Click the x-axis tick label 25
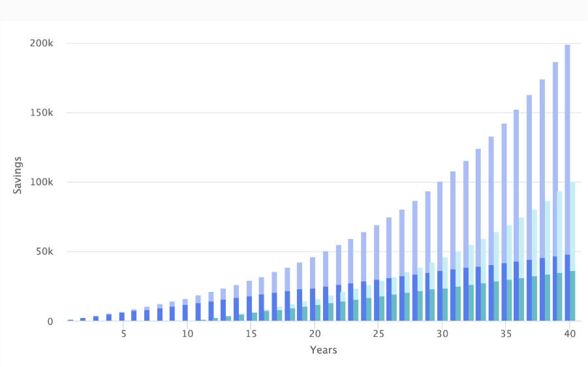The height and width of the screenshot is (367, 588). coord(377,334)
